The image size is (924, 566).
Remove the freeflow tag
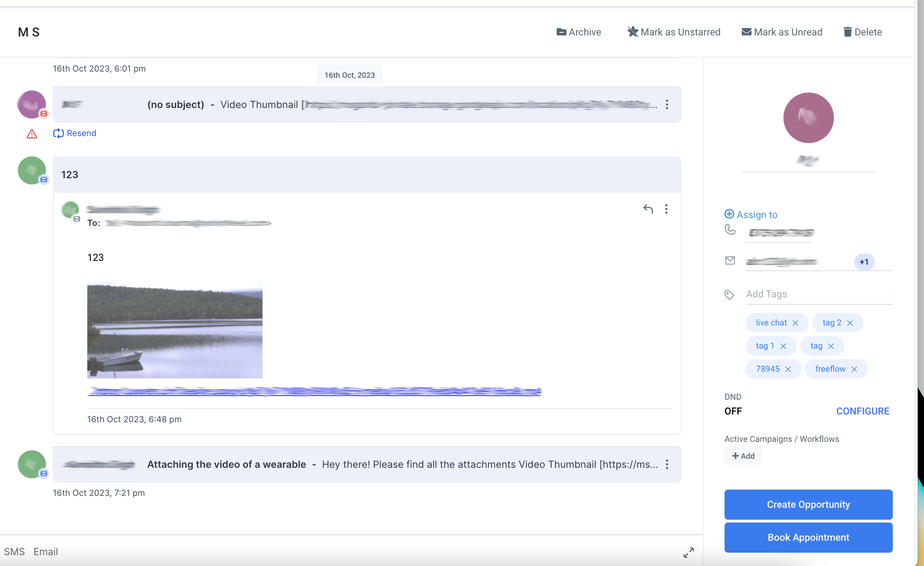[854, 369]
